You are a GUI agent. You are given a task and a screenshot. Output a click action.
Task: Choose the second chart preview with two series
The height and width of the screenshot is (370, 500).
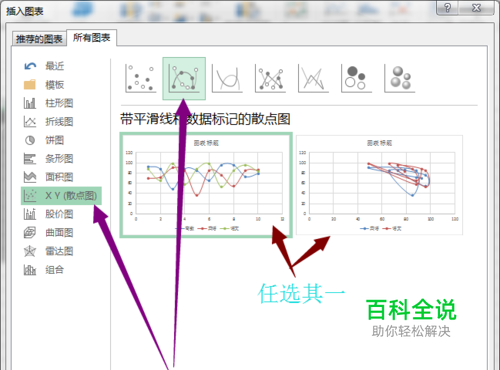(x=379, y=185)
